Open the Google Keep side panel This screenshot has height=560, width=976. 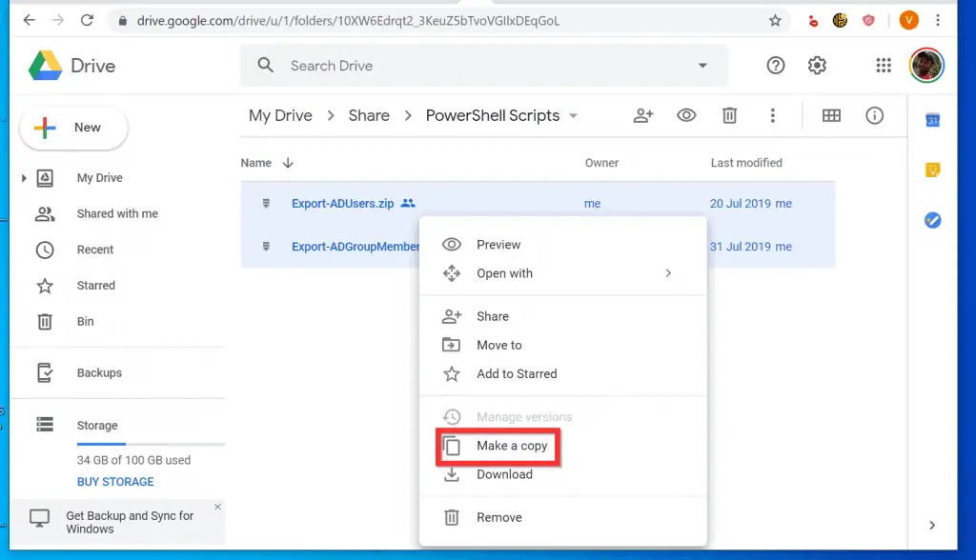pos(932,170)
